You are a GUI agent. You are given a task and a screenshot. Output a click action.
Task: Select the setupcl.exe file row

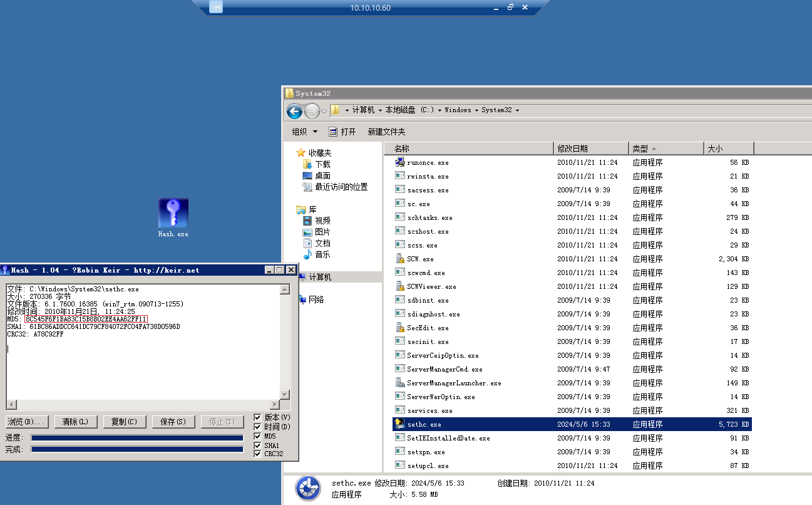coord(572,466)
